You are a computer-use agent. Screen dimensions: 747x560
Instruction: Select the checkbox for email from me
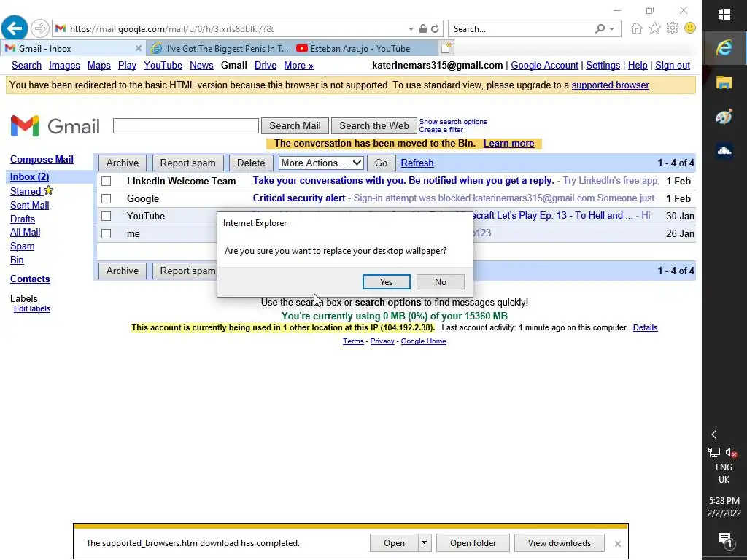107,234
